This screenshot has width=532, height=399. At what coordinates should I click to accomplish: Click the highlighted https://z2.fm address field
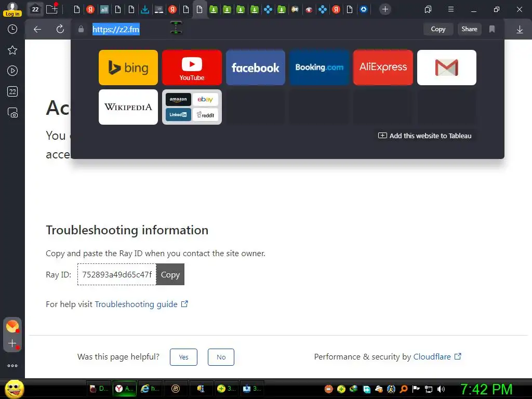pos(116,30)
